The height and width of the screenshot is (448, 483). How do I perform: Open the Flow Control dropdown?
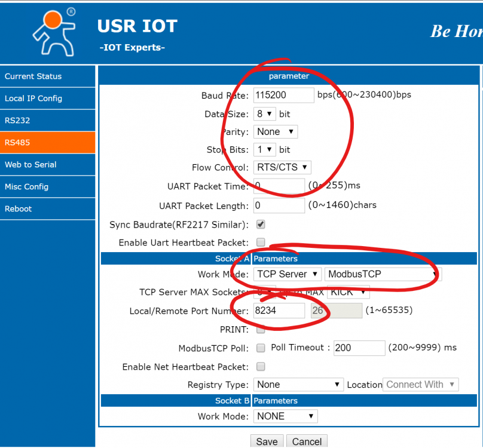[282, 167]
